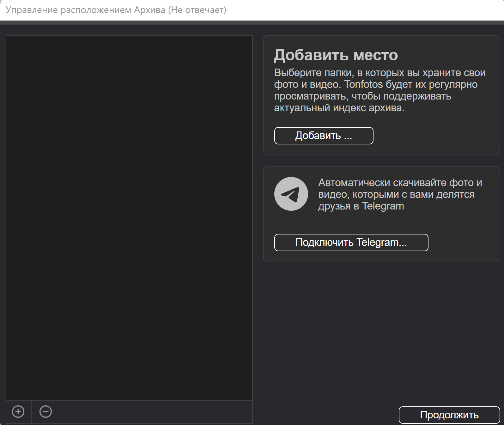Click the "Выберите папки" description paragraph
The width and height of the screenshot is (504, 425).
coord(379,90)
